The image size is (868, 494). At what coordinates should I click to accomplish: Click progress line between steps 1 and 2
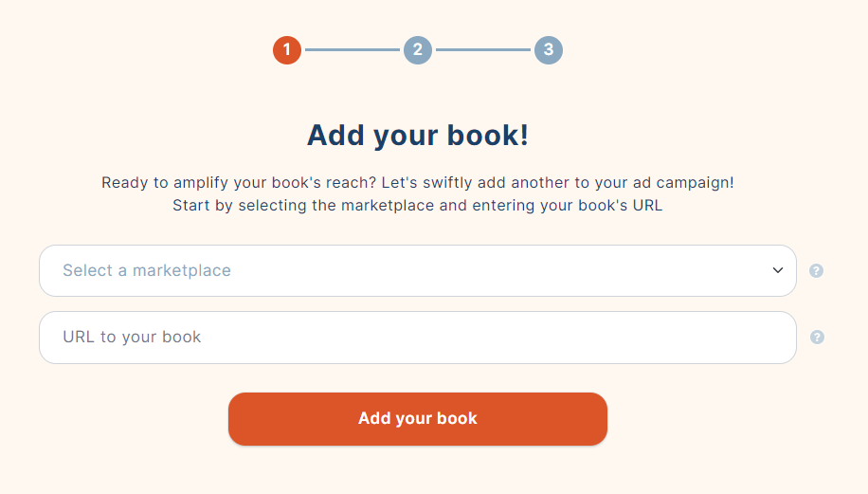tap(353, 50)
